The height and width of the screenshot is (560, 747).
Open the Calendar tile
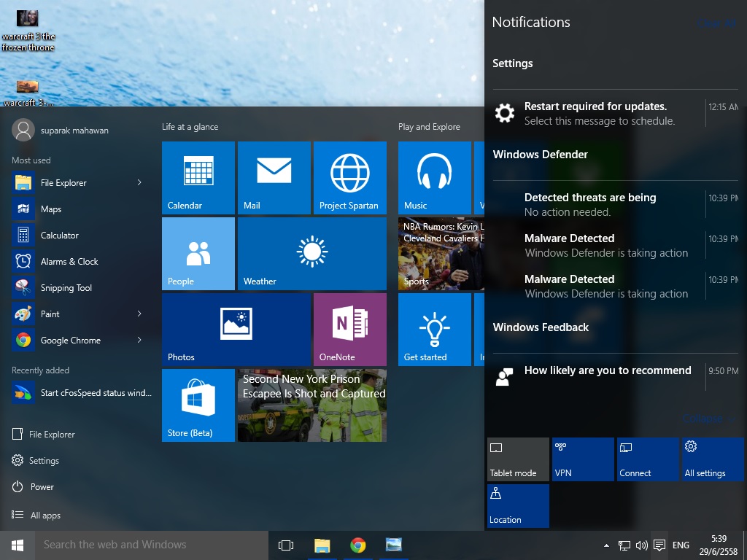point(198,178)
